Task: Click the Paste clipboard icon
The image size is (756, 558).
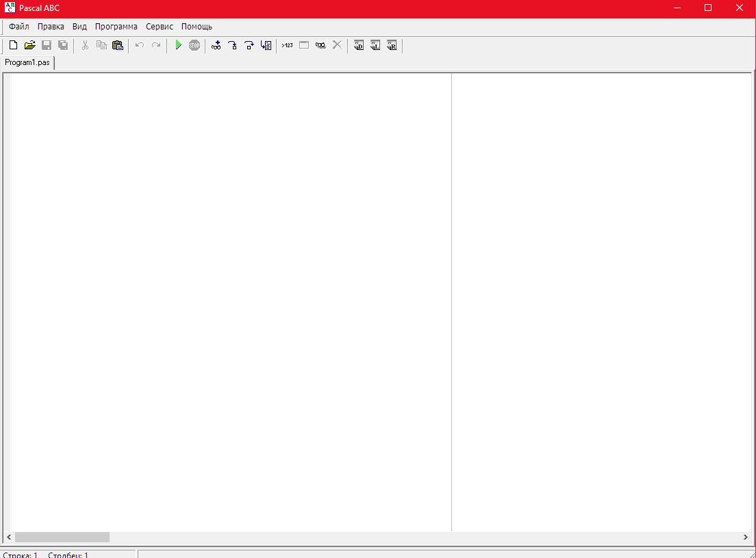Action: click(x=118, y=46)
